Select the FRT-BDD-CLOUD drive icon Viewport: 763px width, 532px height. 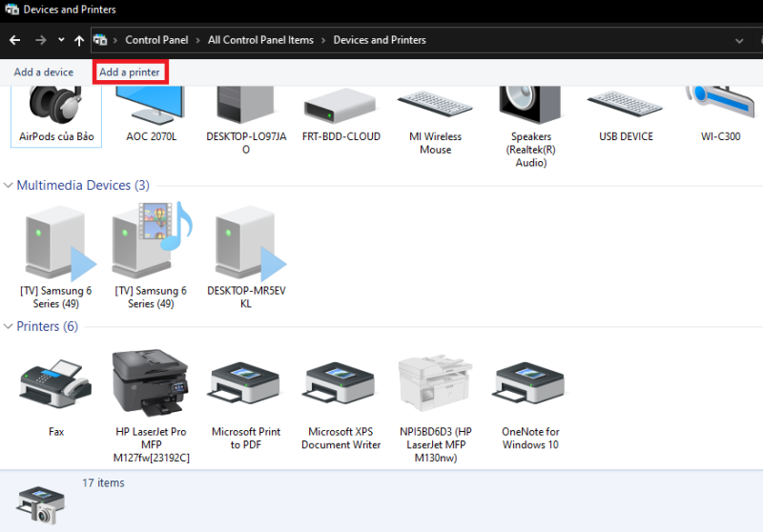(340, 106)
